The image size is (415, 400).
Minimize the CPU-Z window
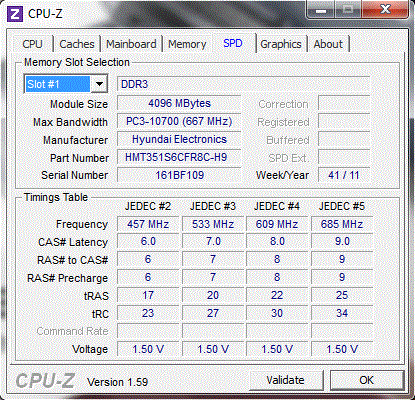pos(321,10)
